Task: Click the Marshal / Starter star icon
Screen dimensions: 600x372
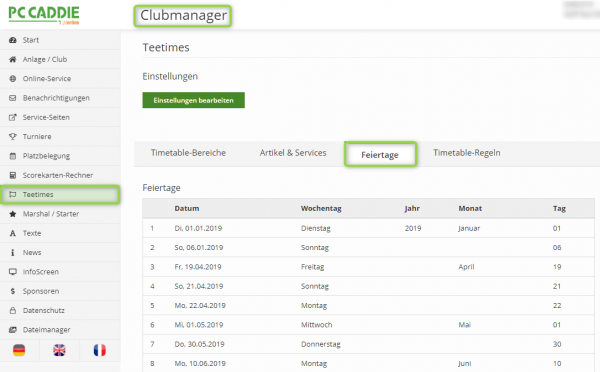Action: [x=13, y=214]
